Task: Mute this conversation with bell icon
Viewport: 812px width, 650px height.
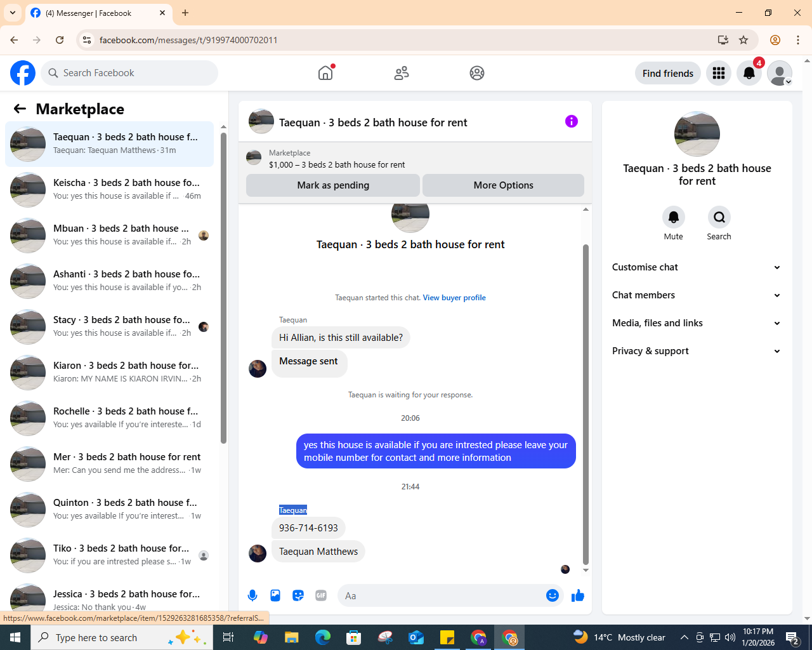Action: coord(674,217)
